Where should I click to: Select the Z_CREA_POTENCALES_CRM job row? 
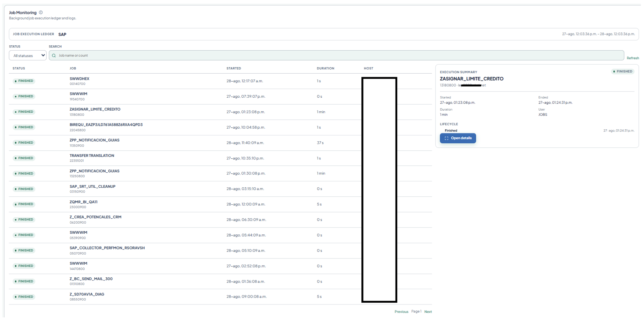(x=220, y=219)
